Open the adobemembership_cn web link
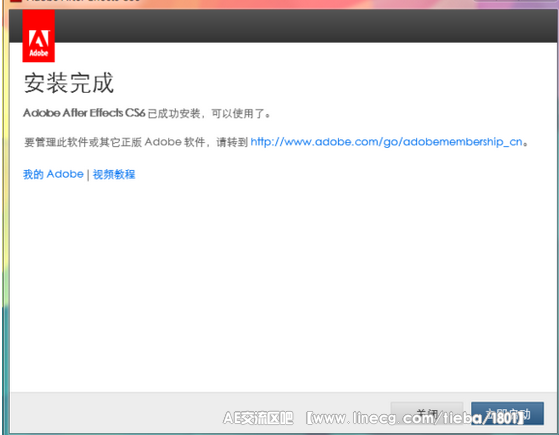Screen dimensions: 559x435 [386, 142]
